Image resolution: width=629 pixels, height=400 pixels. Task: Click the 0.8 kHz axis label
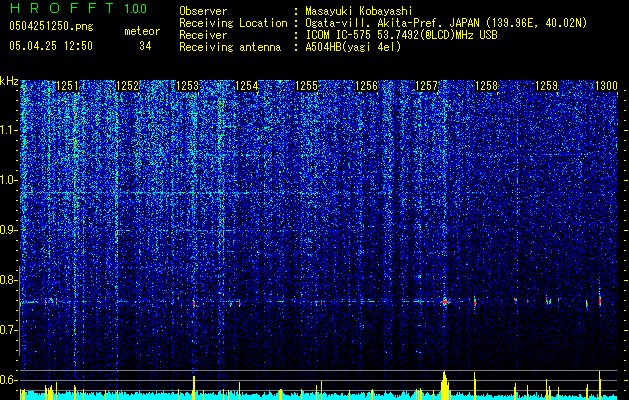[x=9, y=280]
